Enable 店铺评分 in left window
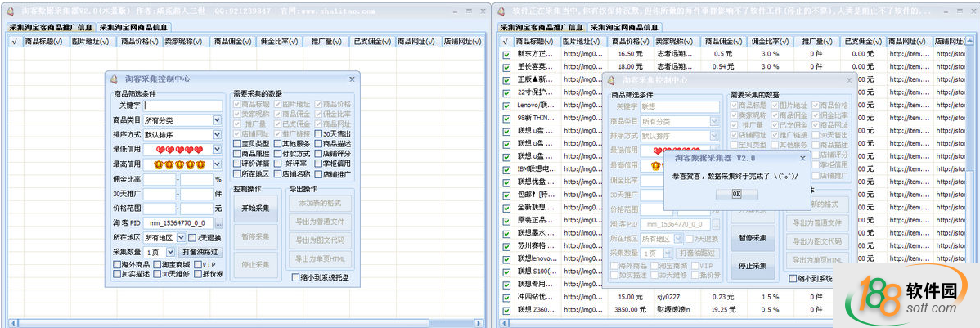980x328 pixels. click(318, 153)
